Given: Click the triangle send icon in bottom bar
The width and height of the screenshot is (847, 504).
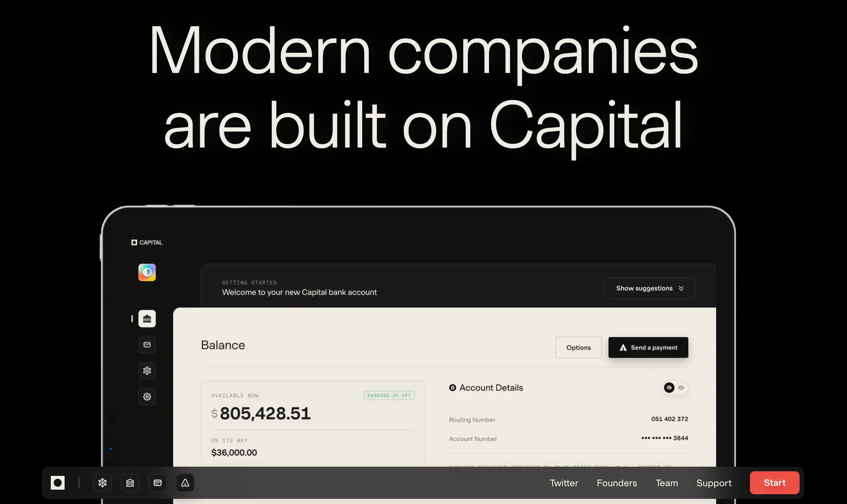Looking at the screenshot, I should (x=185, y=482).
